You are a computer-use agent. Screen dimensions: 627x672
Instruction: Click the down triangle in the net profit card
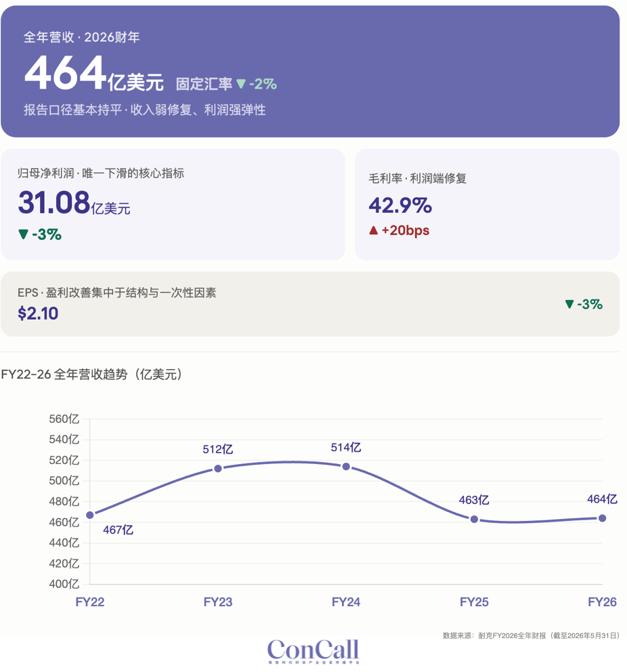23,234
